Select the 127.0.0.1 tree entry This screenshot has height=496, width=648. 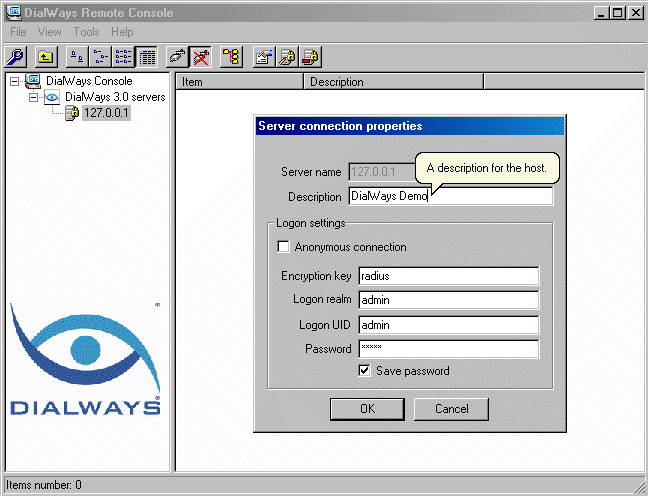[x=107, y=113]
